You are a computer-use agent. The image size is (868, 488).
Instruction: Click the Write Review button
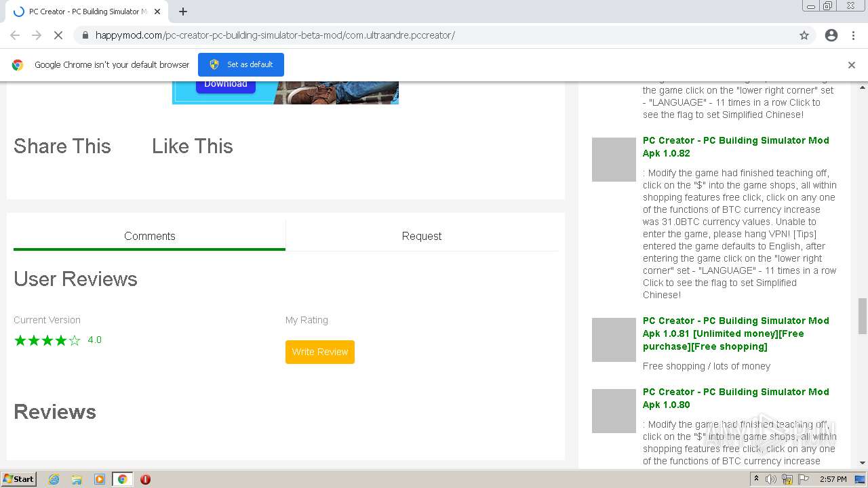click(320, 352)
